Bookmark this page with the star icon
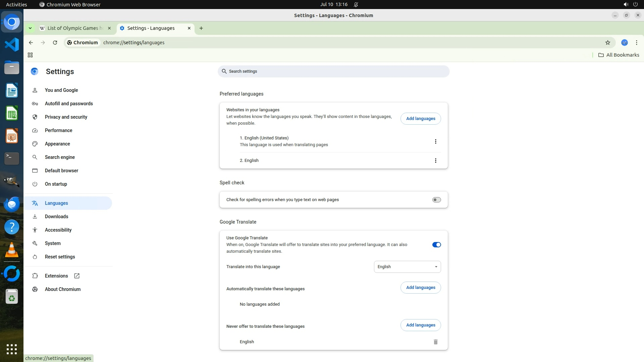 coord(607,43)
